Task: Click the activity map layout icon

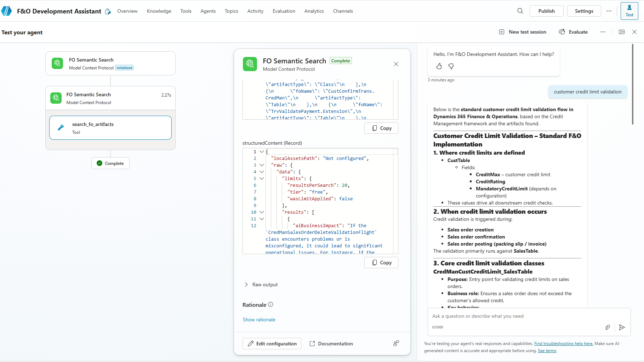Action: 622,32
